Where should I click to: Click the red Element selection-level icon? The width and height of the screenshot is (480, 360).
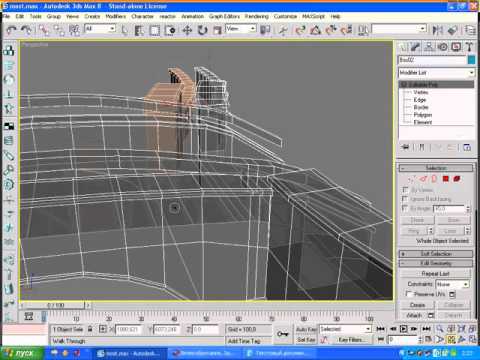(457, 179)
